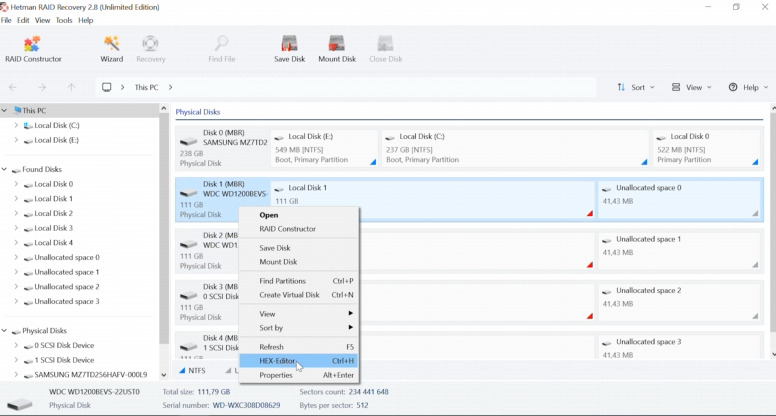This screenshot has height=416, width=776.
Task: Open the Tools menu
Action: pos(64,20)
